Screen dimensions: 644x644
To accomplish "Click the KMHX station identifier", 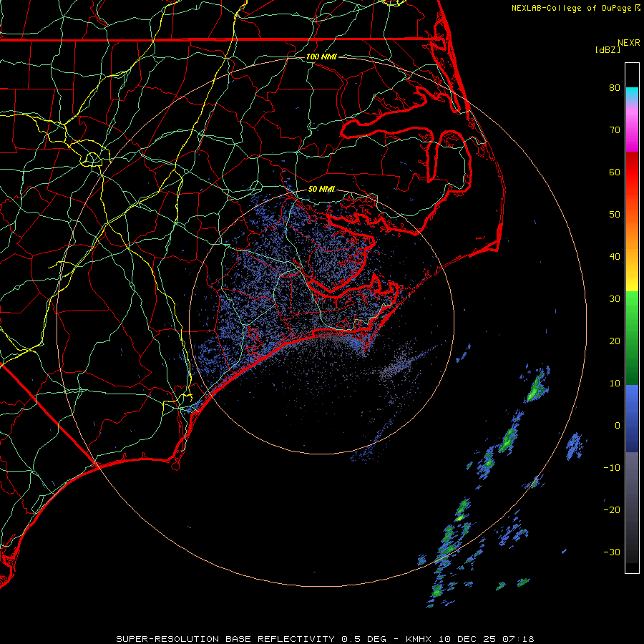I will tap(418, 639).
